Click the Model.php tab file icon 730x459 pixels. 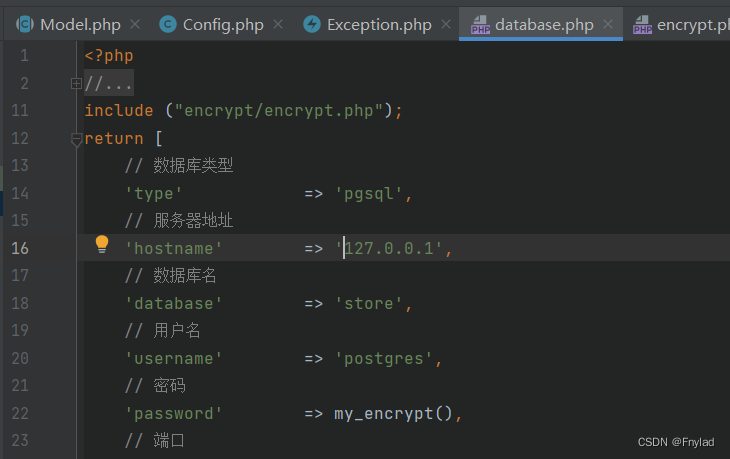click(25, 24)
